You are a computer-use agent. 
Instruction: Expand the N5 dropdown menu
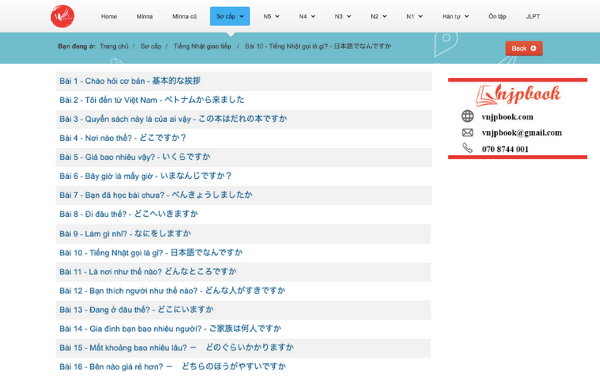point(271,16)
